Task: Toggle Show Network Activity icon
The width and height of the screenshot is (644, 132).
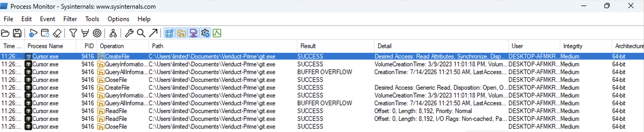Action: click(193, 33)
